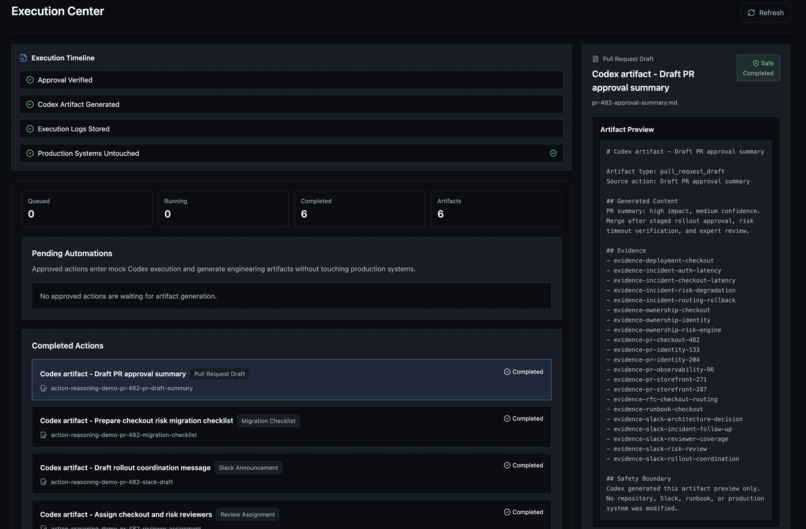806x529 pixels.
Task: Click the evidence-runbook-checkout line
Action: point(654,409)
